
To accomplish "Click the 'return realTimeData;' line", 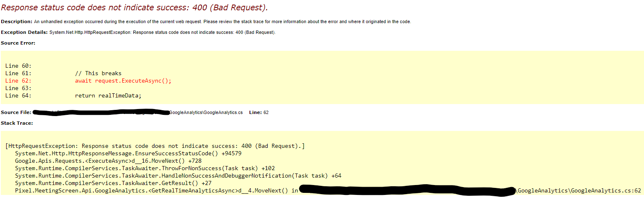I will pyautogui.click(x=108, y=96).
